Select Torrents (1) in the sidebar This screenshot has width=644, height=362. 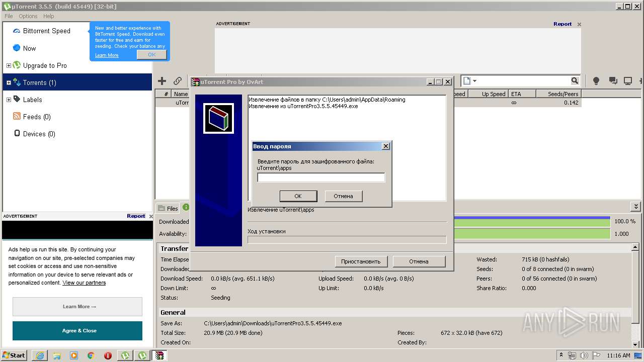77,82
